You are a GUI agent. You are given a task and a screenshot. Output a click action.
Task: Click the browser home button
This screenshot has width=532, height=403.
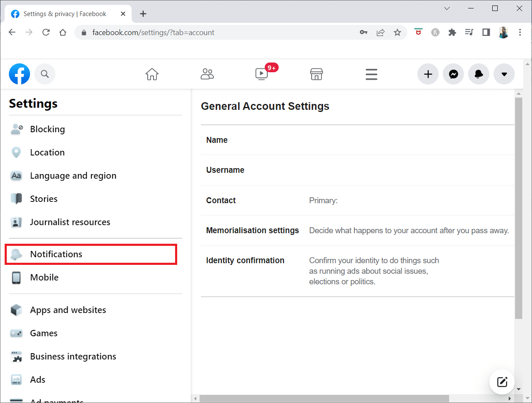click(x=63, y=33)
